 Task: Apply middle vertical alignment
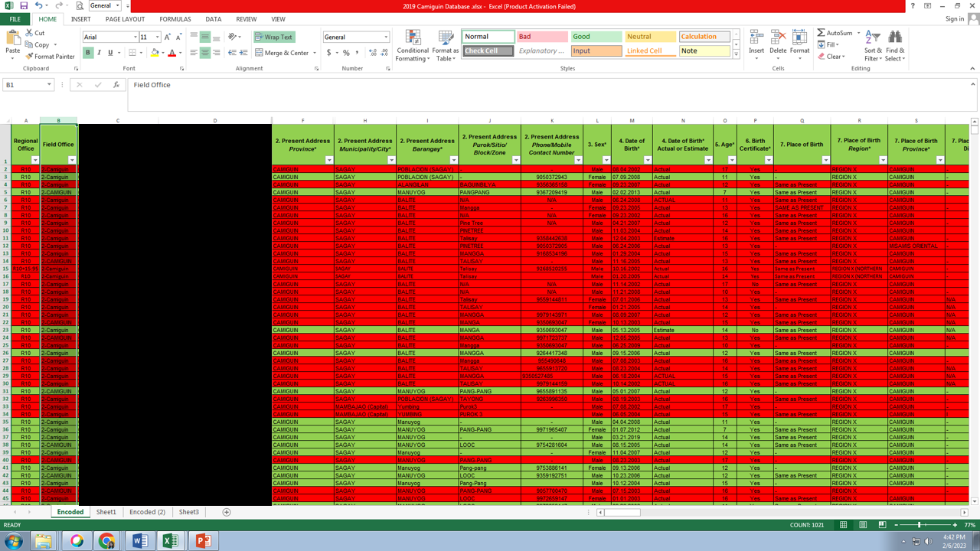click(x=205, y=37)
